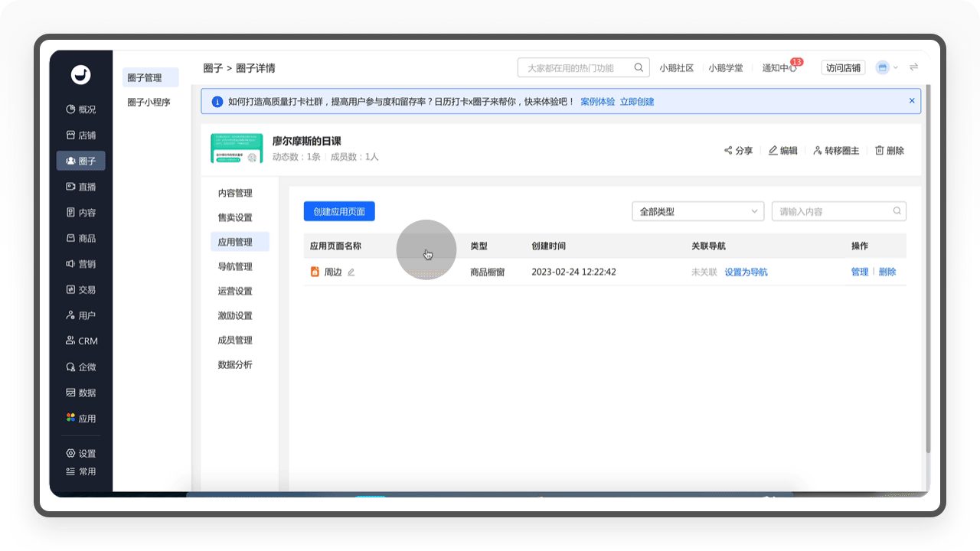The width and height of the screenshot is (980, 551).
Task: Select the 导航管理 tab
Action: point(235,266)
